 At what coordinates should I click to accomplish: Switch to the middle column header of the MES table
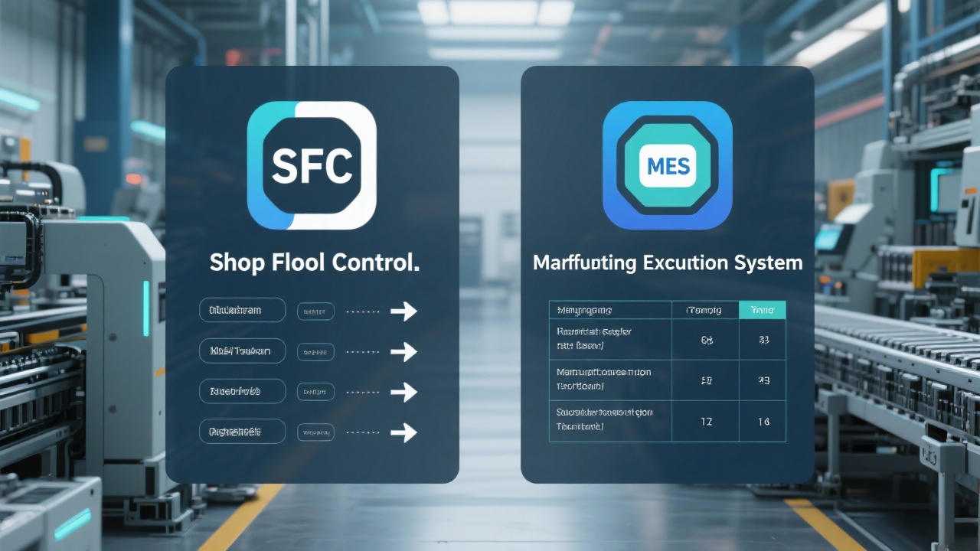(x=704, y=309)
